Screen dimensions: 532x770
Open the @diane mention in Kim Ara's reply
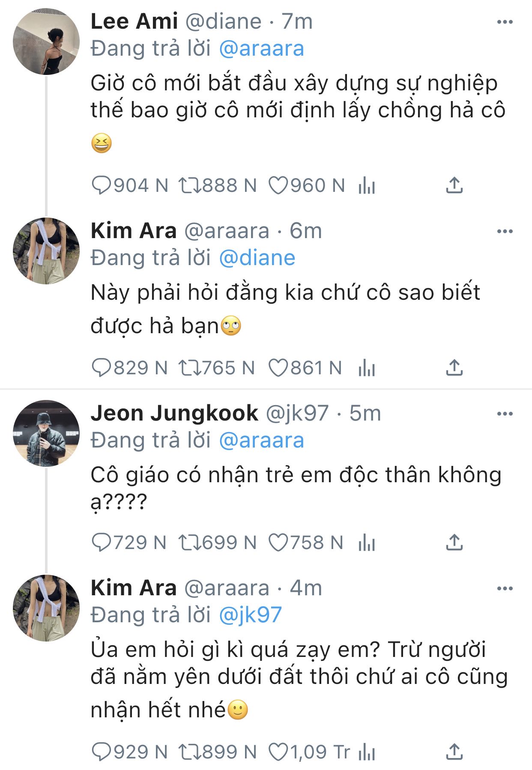[x=257, y=258]
